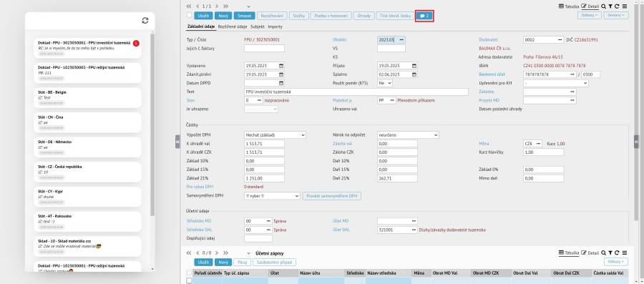Open calendar picker for Vystaveno date
This screenshot has width=644, height=284.
(x=281, y=66)
